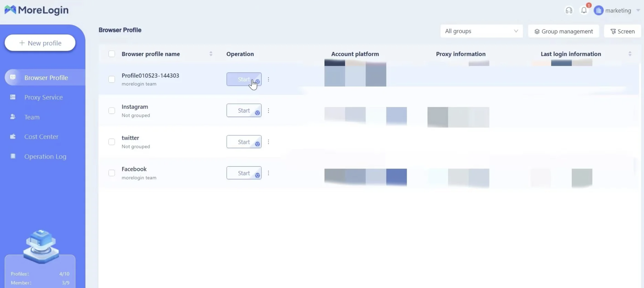
Task: Sort by Last login information column
Action: (x=630, y=54)
